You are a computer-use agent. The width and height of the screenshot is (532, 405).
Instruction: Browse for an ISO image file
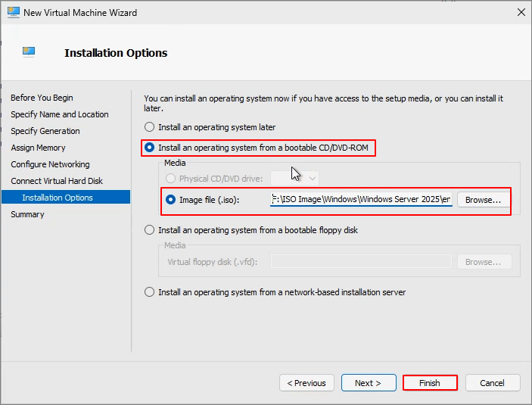click(x=483, y=200)
